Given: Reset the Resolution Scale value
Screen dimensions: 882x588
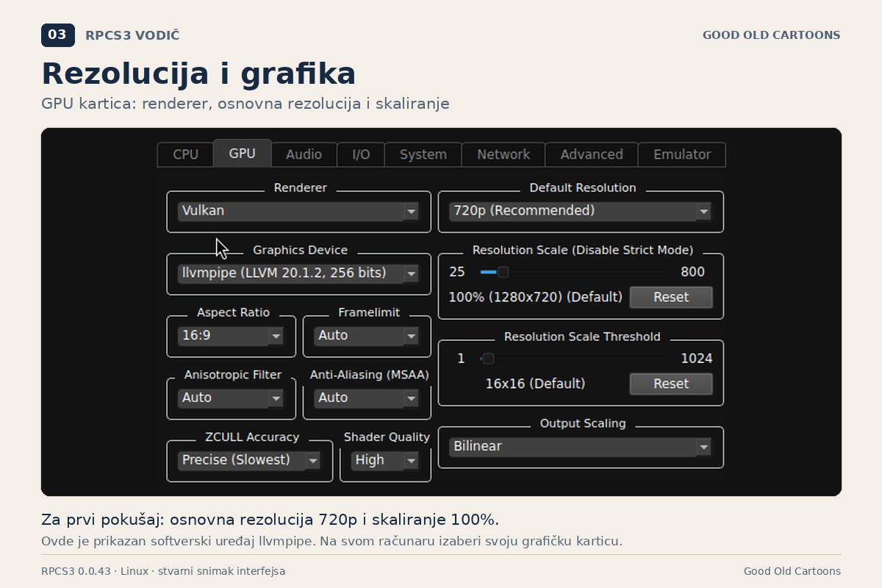Looking at the screenshot, I should tap(671, 298).
